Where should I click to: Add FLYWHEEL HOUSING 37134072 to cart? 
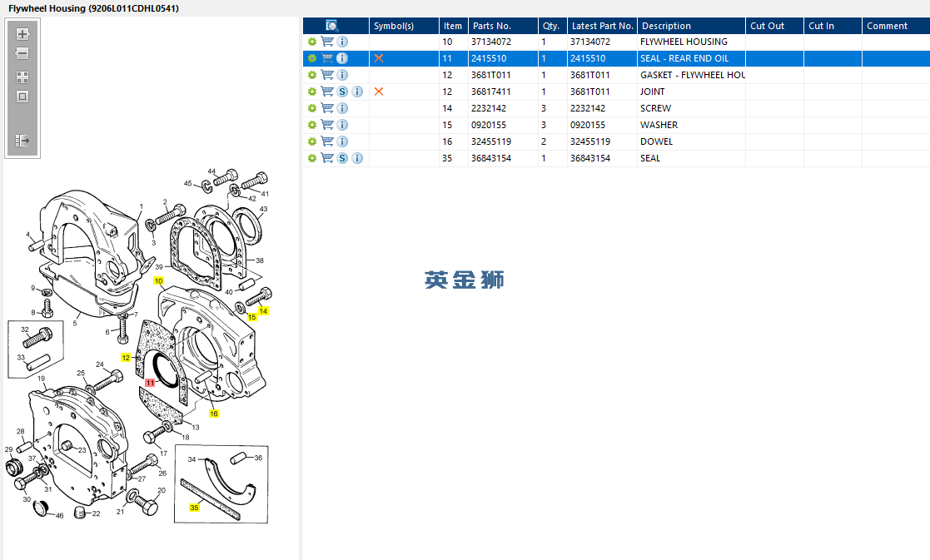[327, 42]
